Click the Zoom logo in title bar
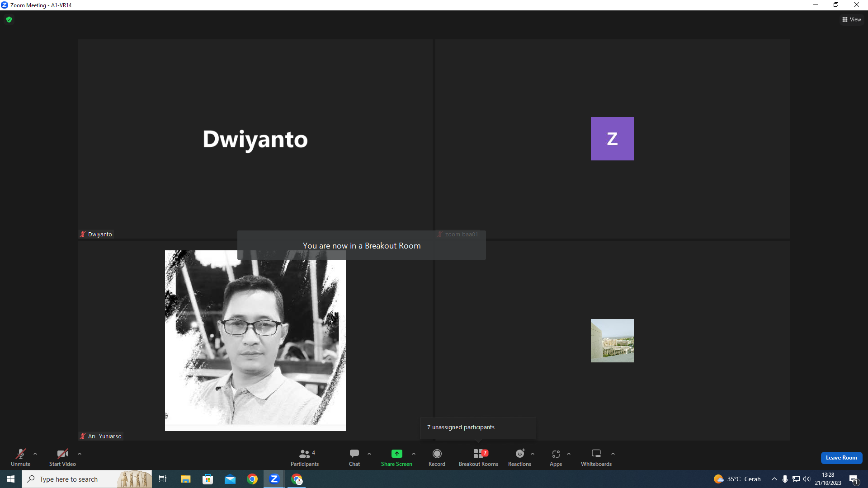This screenshot has width=868, height=488. click(x=5, y=5)
